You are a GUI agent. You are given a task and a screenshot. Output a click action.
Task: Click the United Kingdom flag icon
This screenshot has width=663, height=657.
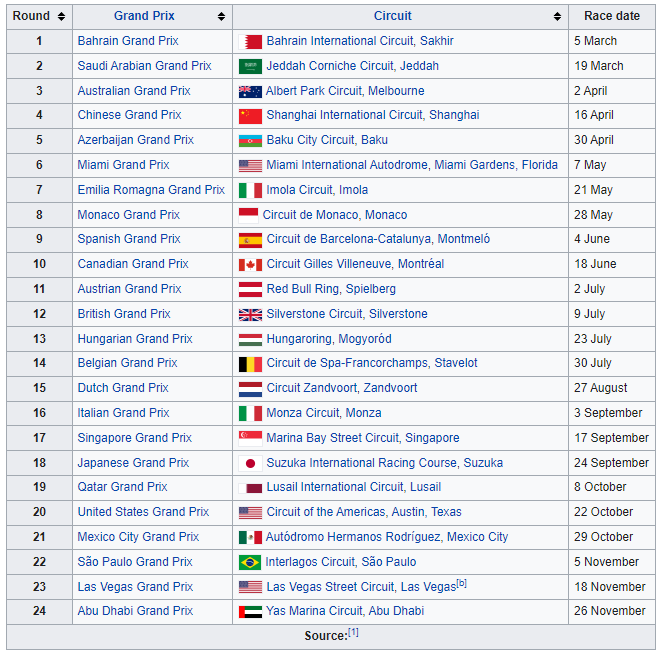pos(250,315)
